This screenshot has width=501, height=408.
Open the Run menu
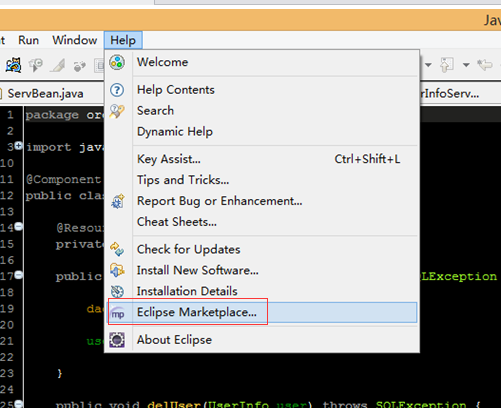tap(28, 40)
